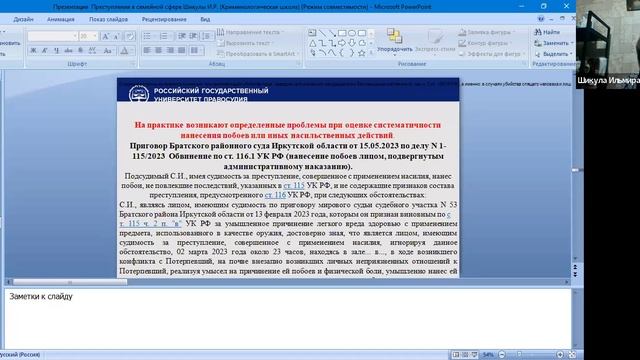Viewport: 640px width, 360px height.
Task: Open the Заменить replace dropdown
Action: tap(554, 43)
